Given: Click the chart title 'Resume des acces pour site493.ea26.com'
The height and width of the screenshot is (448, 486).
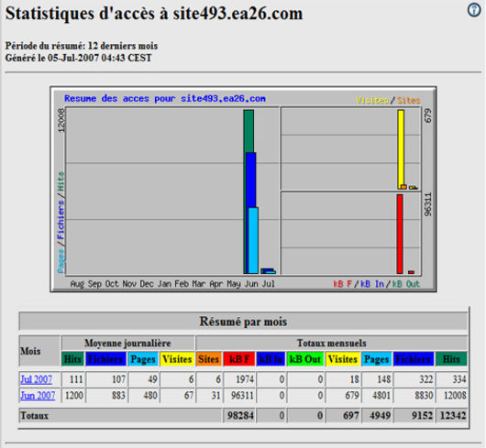Looking at the screenshot, I should pyautogui.click(x=165, y=98).
